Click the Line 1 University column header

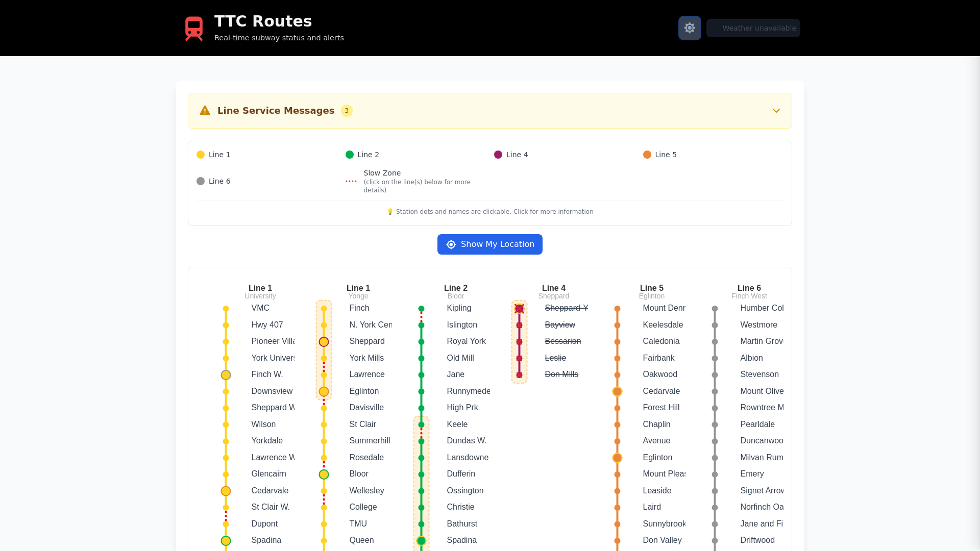coord(260,292)
